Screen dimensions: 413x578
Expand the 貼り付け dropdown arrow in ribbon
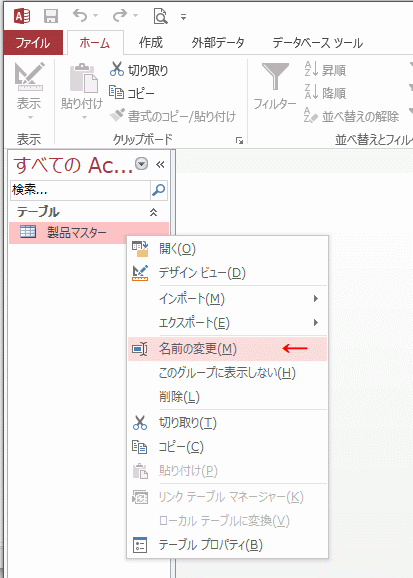tap(84, 118)
